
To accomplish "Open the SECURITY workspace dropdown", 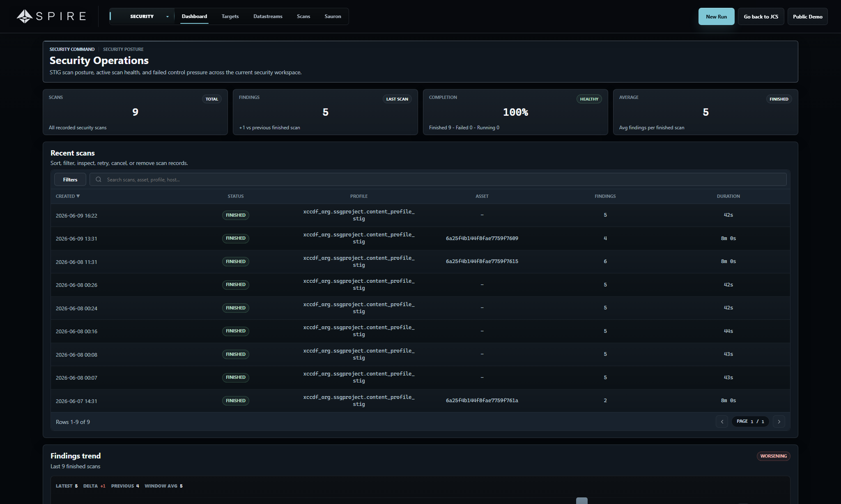I will tap(142, 16).
